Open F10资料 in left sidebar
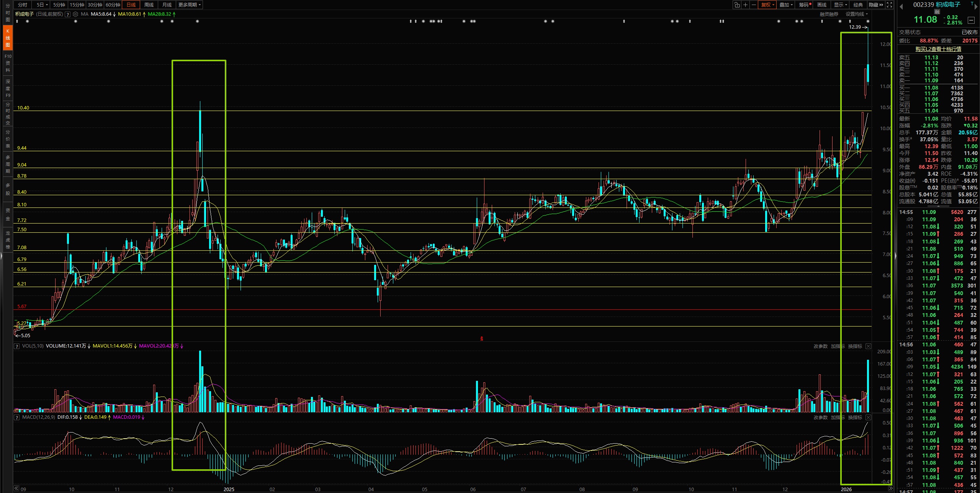The height and width of the screenshot is (493, 980). (x=8, y=63)
